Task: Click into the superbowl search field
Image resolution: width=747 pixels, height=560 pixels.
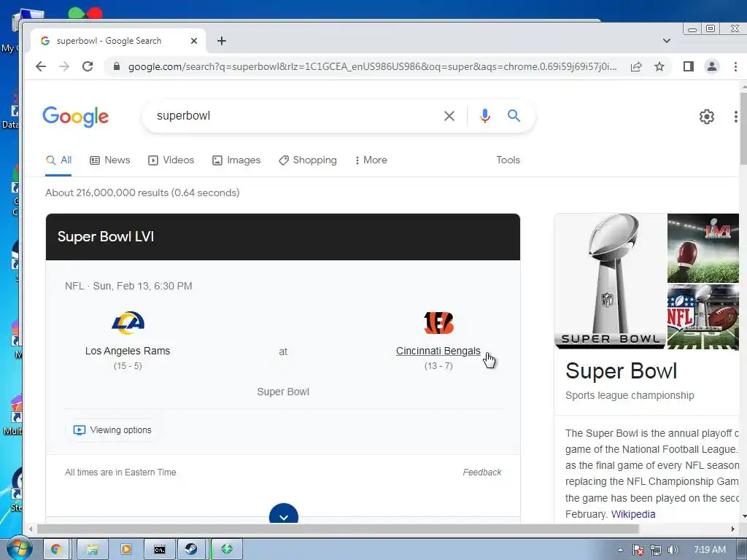Action: pos(295,116)
